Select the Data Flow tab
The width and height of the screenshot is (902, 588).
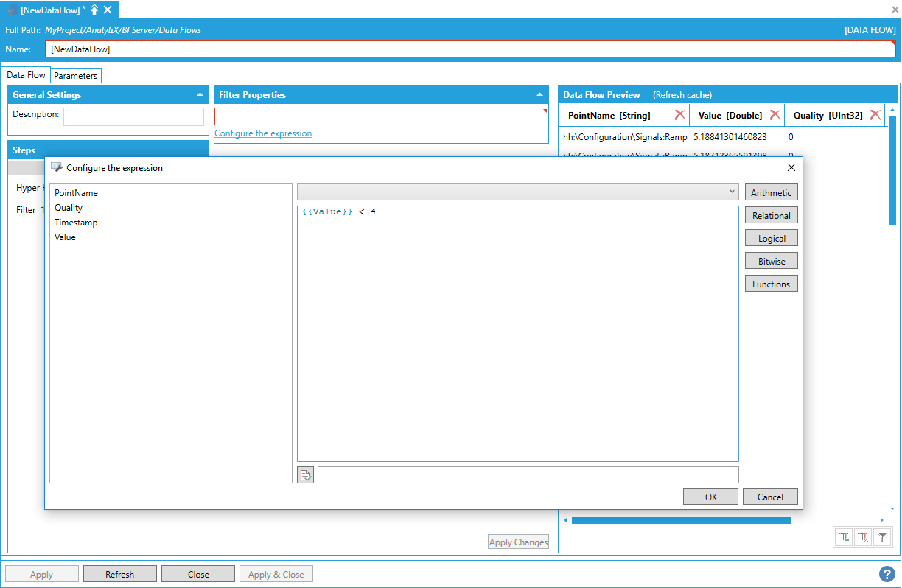(x=27, y=75)
